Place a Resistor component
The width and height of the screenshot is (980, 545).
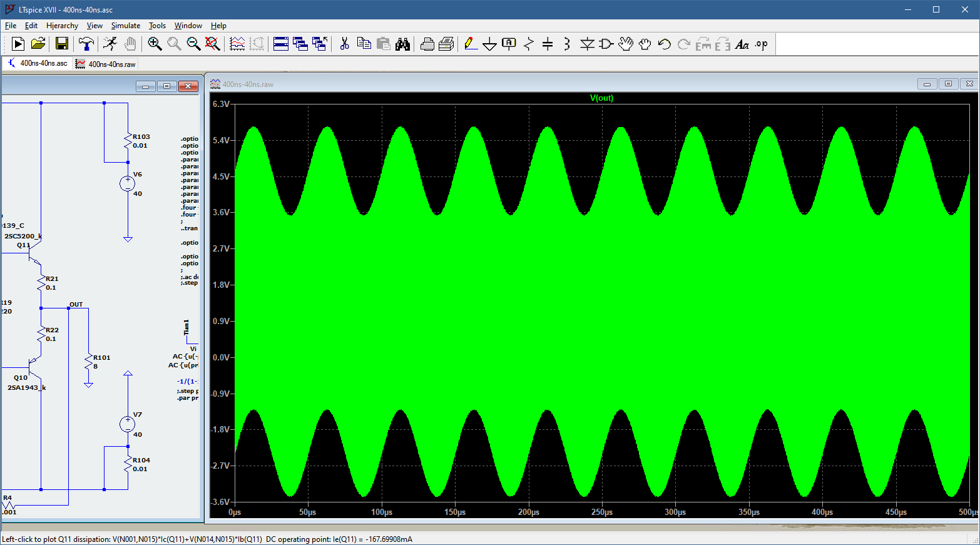pos(529,44)
